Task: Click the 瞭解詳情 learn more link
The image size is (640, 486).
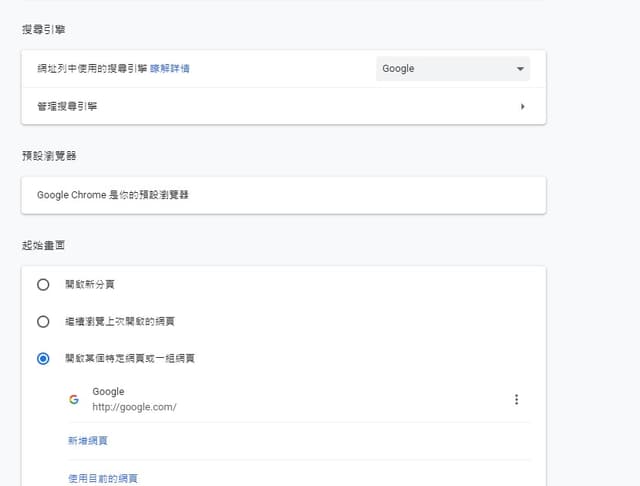Action: pos(170,69)
